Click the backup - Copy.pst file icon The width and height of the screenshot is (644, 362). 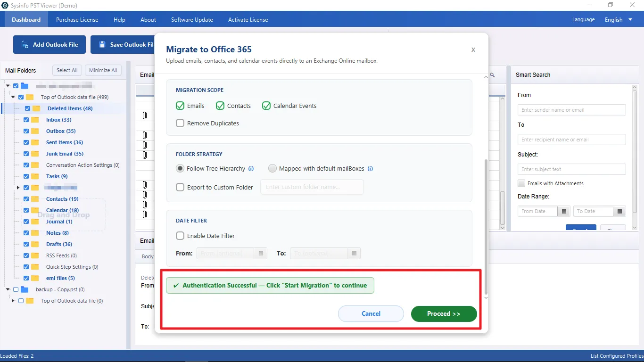pyautogui.click(x=25, y=289)
